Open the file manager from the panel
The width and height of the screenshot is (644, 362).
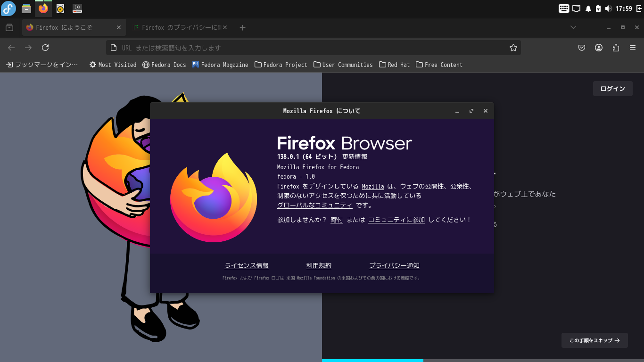[x=26, y=8]
